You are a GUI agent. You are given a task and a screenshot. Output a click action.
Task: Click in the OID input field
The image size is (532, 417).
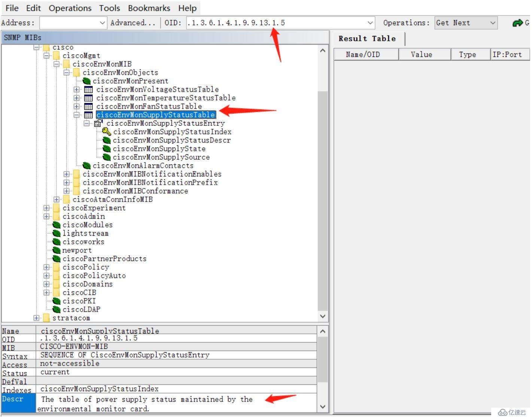click(276, 23)
